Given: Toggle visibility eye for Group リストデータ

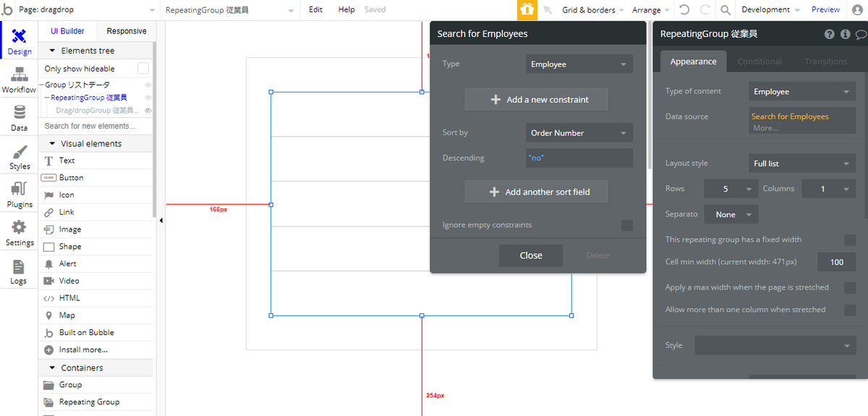Looking at the screenshot, I should click(148, 85).
